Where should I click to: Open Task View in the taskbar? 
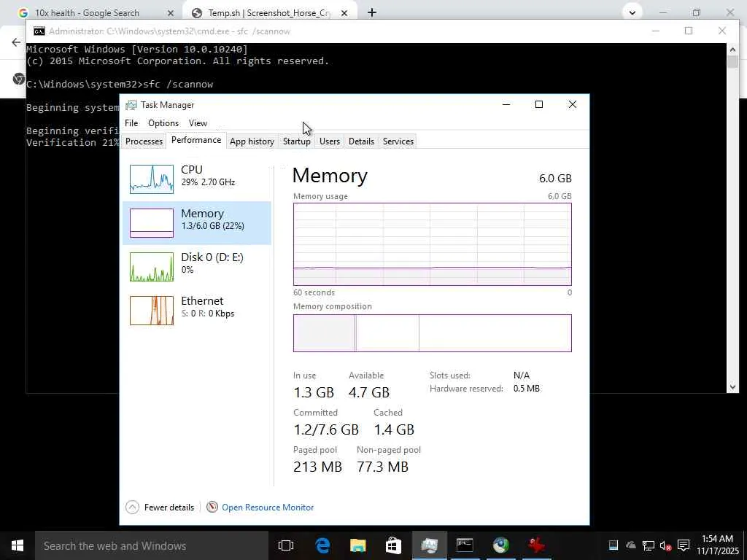point(286,545)
